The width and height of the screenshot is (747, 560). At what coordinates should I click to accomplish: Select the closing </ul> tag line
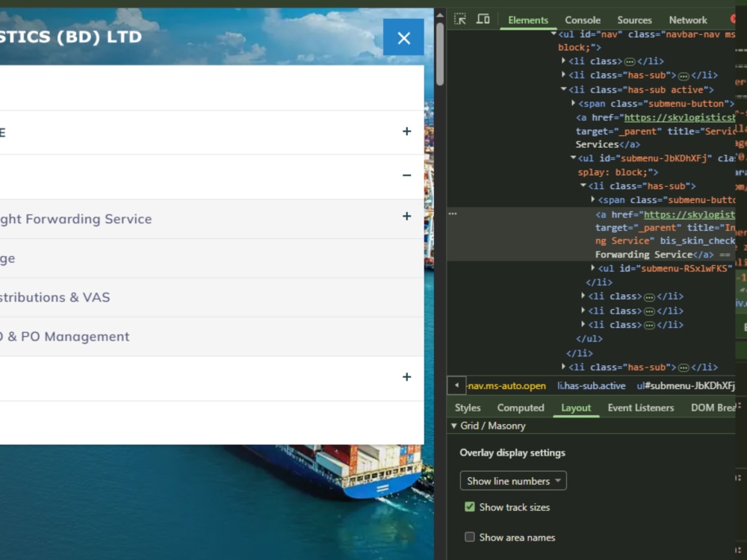(589, 339)
